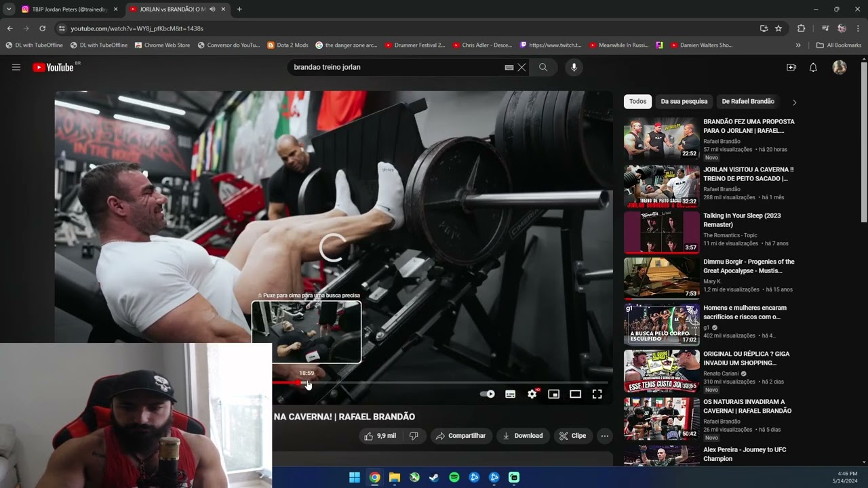Switch the autoplay toggle in player
Image resolution: width=868 pixels, height=488 pixels.
[488, 394]
